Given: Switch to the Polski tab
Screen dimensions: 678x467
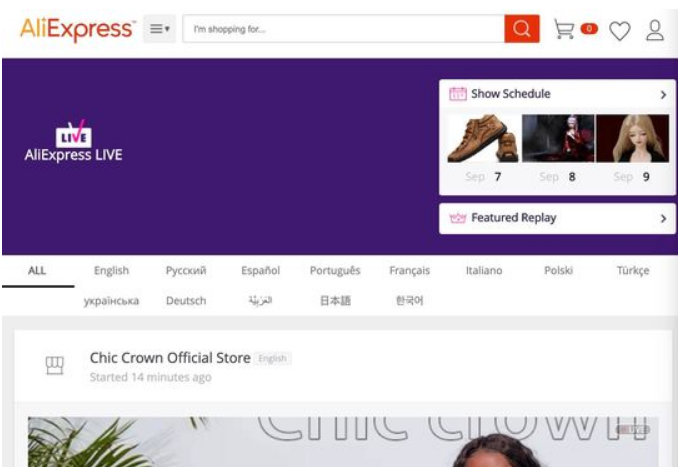Looking at the screenshot, I should click(x=558, y=271).
